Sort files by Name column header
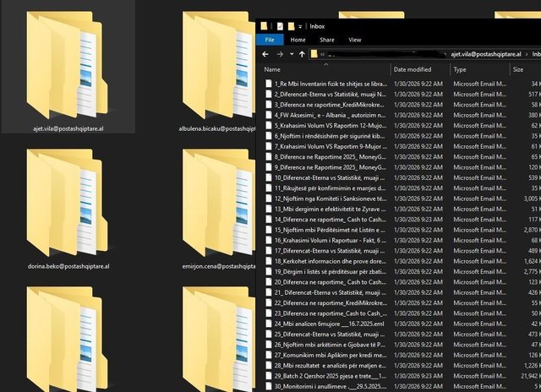 point(272,69)
